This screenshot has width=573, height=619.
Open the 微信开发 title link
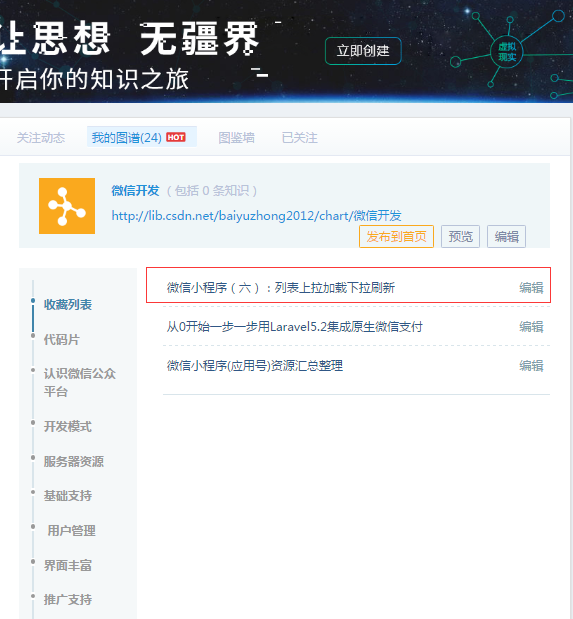point(135,191)
